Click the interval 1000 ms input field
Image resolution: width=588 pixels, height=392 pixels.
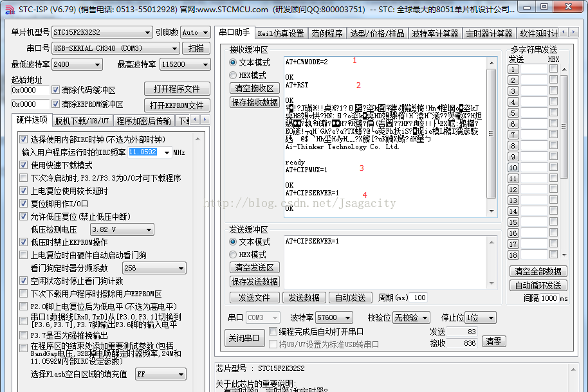549,298
